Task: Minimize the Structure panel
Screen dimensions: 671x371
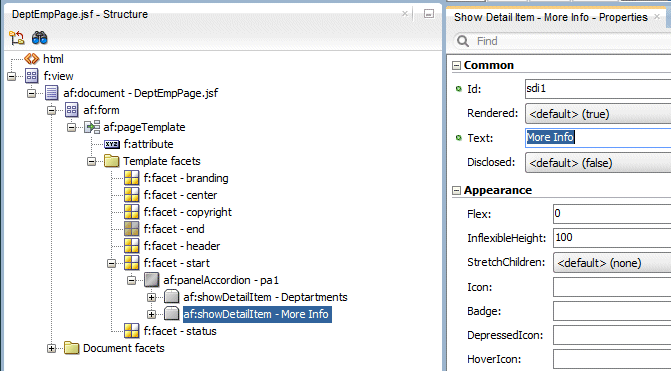Action: click(429, 14)
